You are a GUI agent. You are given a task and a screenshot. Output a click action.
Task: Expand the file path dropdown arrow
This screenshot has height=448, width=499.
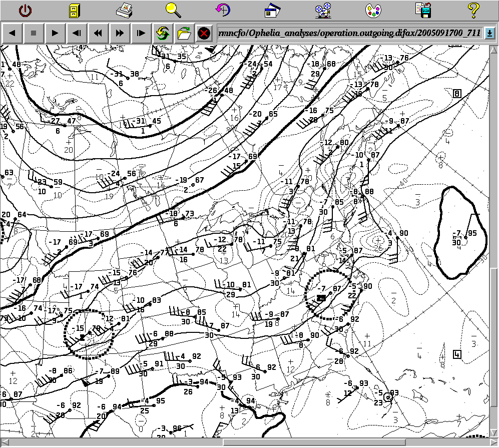point(489,34)
